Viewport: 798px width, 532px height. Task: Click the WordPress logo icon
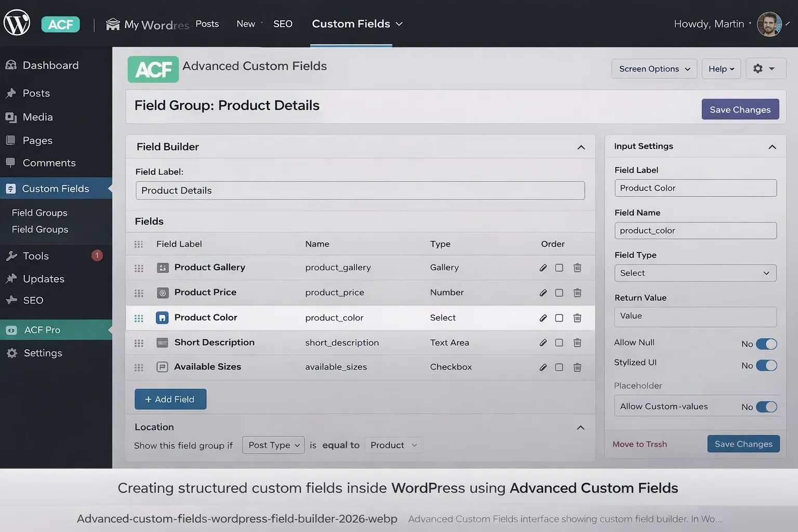pos(17,23)
